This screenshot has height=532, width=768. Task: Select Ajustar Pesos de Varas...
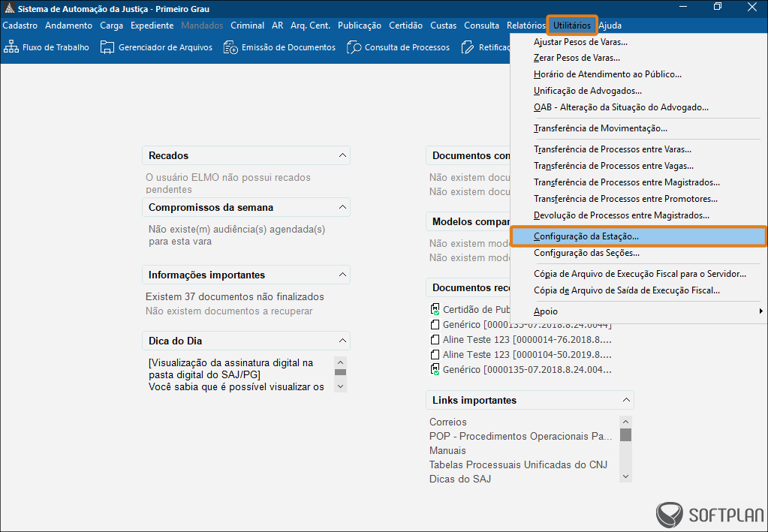point(580,42)
